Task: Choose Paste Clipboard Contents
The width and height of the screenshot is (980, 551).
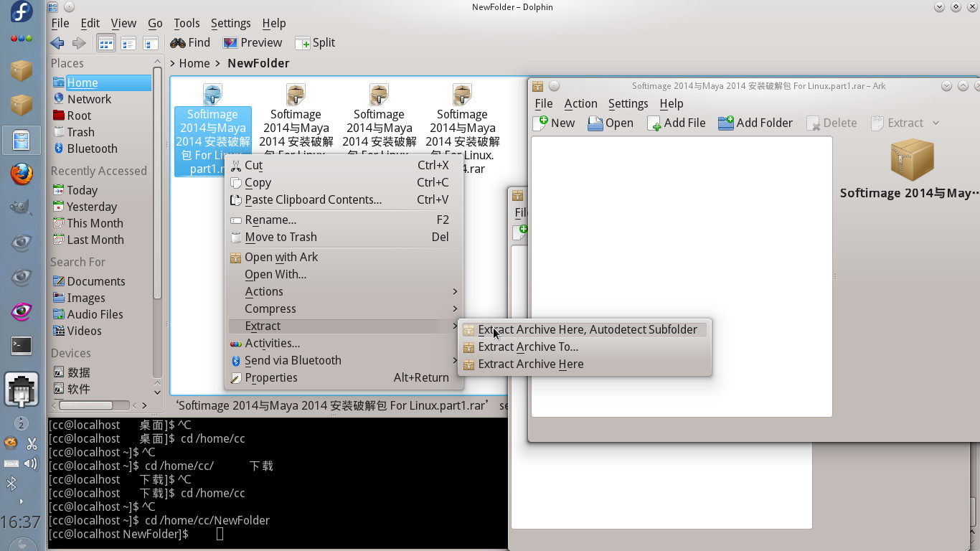Action: (344, 199)
